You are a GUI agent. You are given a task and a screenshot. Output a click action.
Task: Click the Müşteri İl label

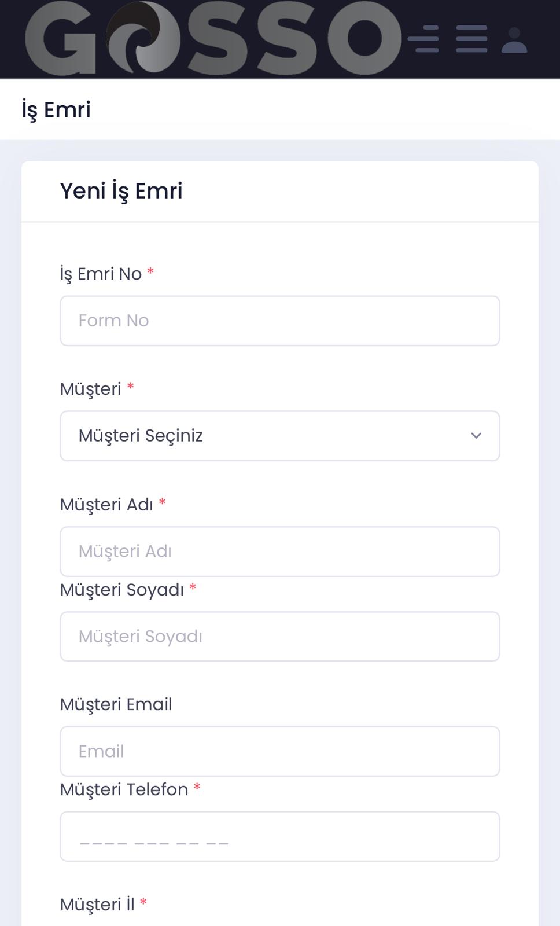[97, 905]
